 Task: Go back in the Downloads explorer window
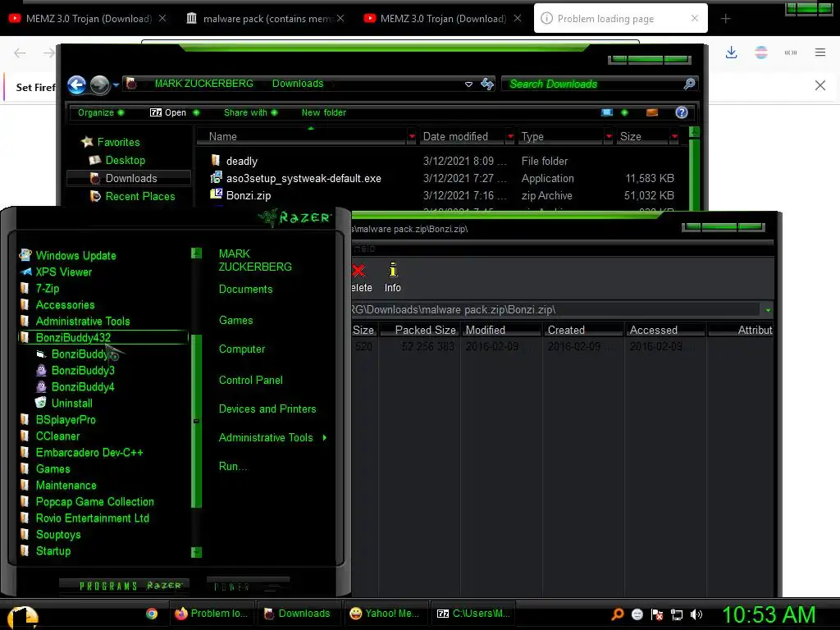(76, 84)
